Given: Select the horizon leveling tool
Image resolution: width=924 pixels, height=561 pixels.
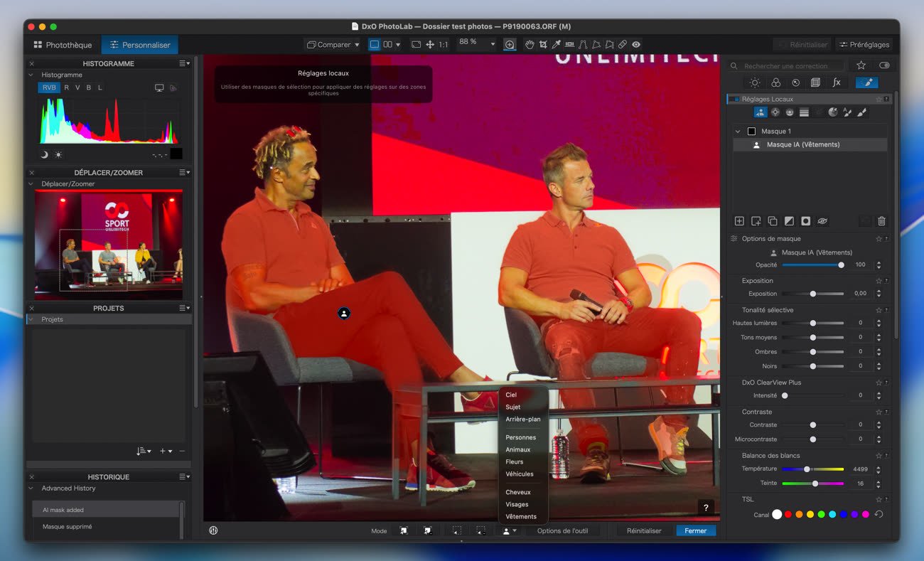Looking at the screenshot, I should (569, 44).
